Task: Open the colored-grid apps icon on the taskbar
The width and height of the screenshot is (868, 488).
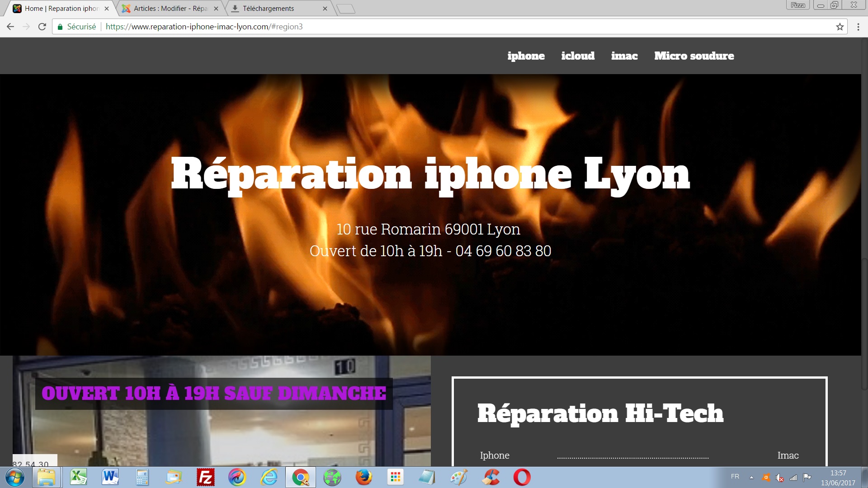Action: [x=396, y=477]
